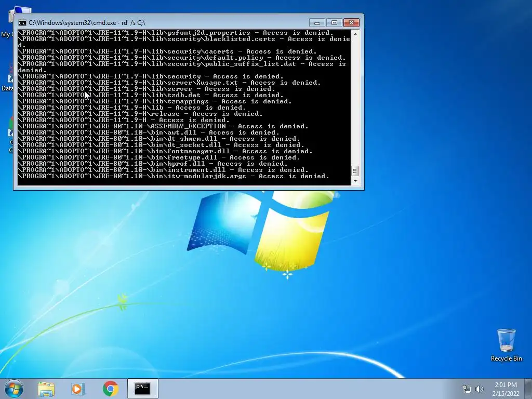
Task: Click the line mentioning dt_socket.dll
Action: [161, 145]
